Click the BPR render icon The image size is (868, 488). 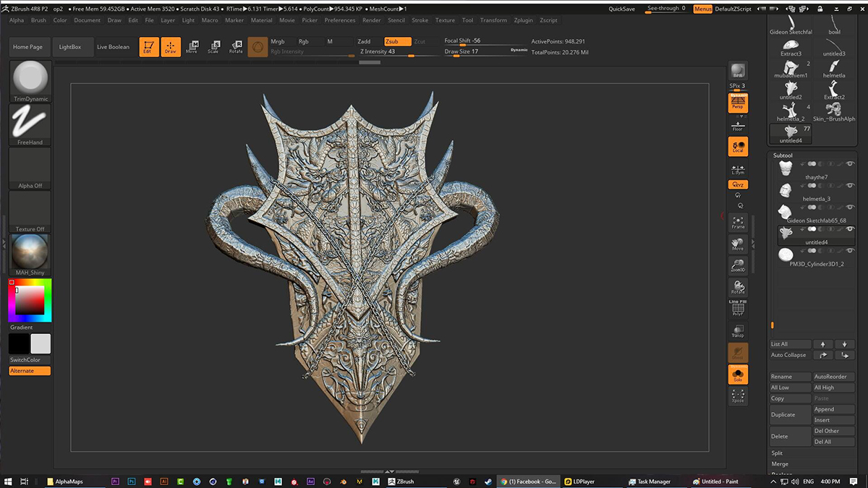738,71
